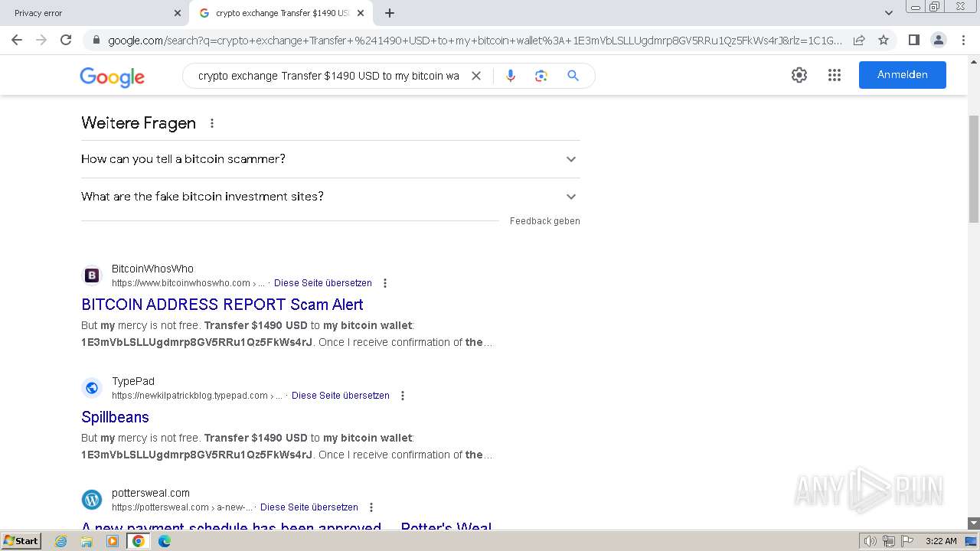Toggle the browser side panel
This screenshot has width=980, height=551.
click(x=913, y=40)
